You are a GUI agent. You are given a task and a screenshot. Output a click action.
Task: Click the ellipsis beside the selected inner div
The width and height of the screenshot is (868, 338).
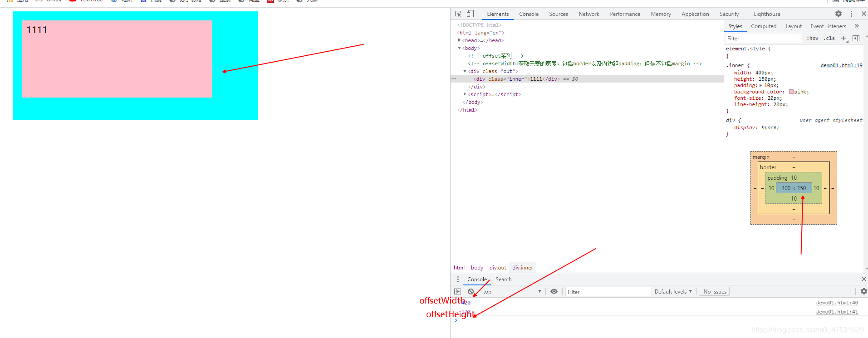(x=454, y=79)
